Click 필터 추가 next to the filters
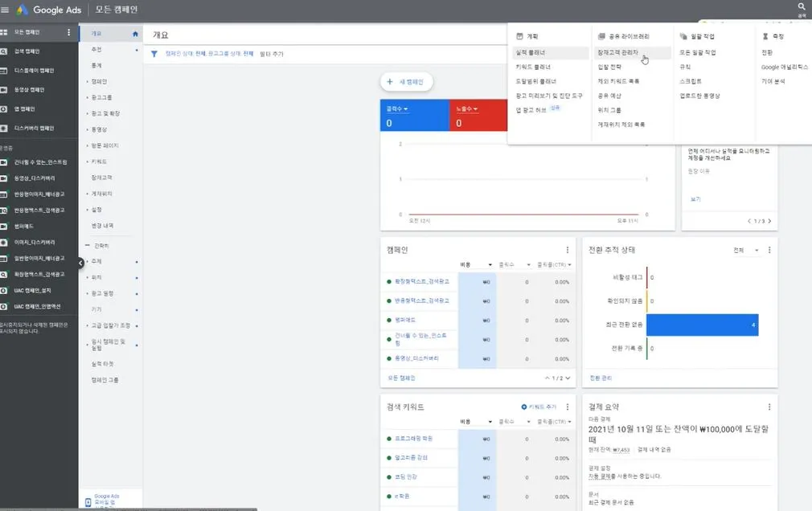812x511 pixels. point(272,54)
